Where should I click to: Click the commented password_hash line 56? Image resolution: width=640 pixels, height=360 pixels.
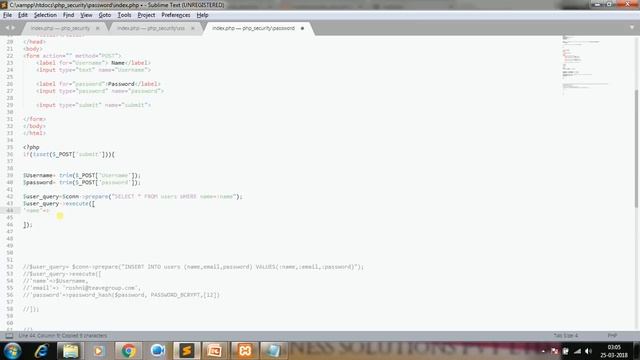(121, 295)
